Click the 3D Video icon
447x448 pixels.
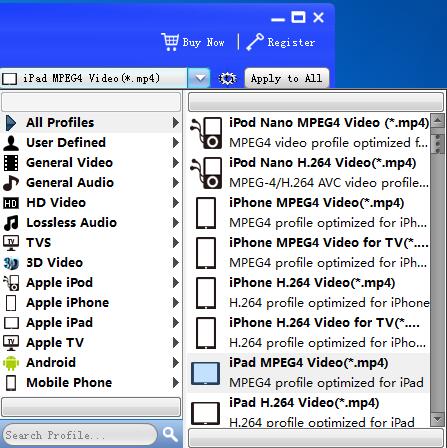[11, 263]
